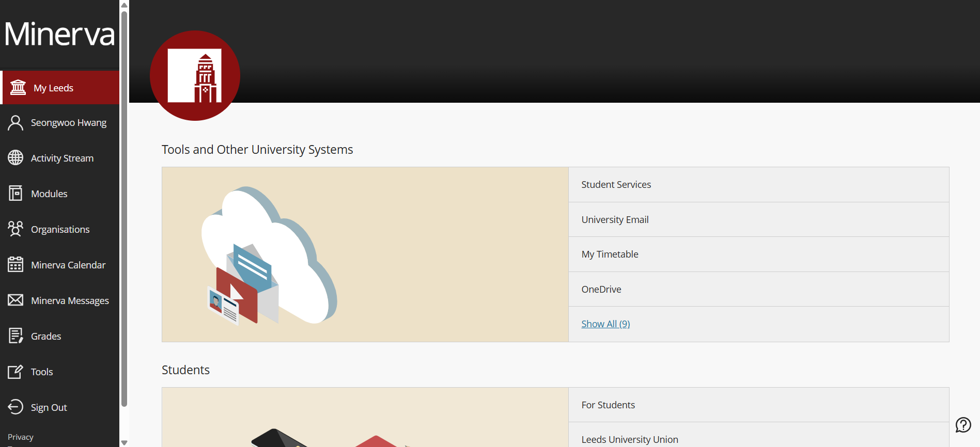Screen dimensions: 980x447
Task: Click Show All (9) link
Action: [605, 324]
